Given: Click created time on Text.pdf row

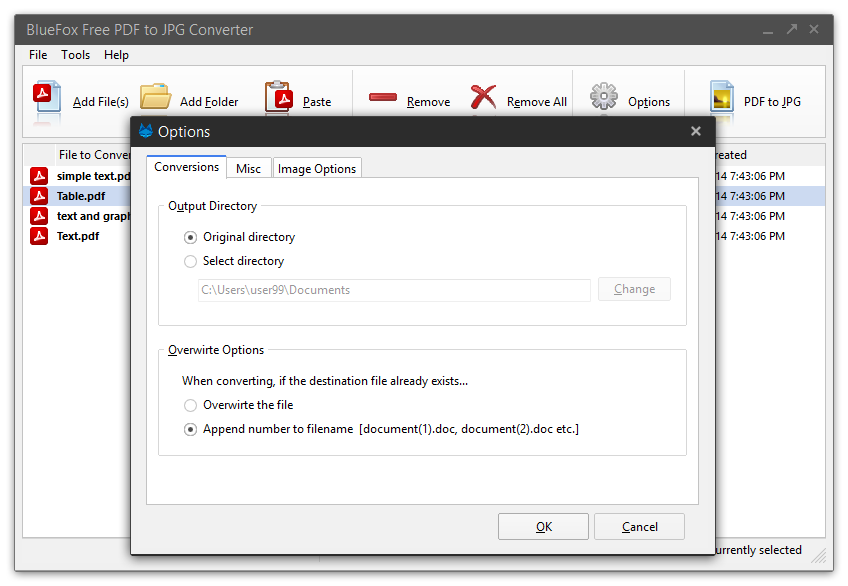Looking at the screenshot, I should point(750,236).
